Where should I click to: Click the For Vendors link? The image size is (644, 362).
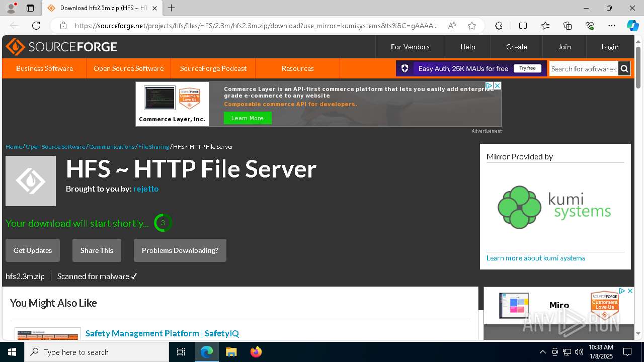tap(410, 47)
